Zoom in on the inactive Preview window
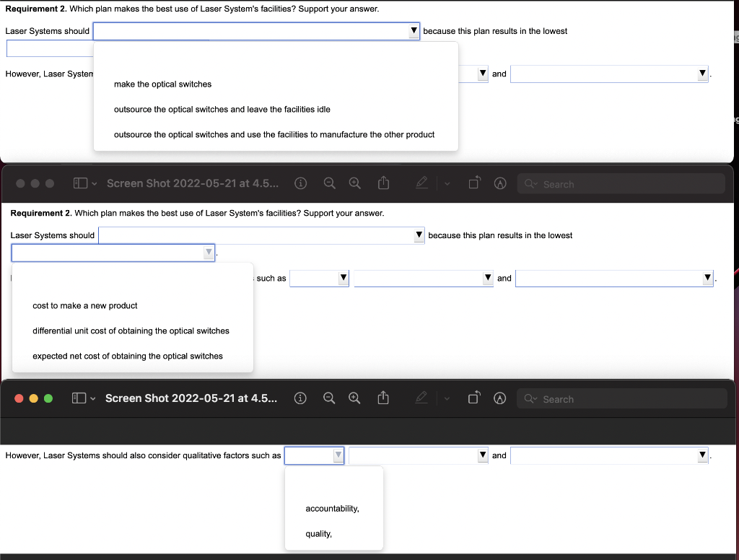The image size is (739, 560). point(355,183)
